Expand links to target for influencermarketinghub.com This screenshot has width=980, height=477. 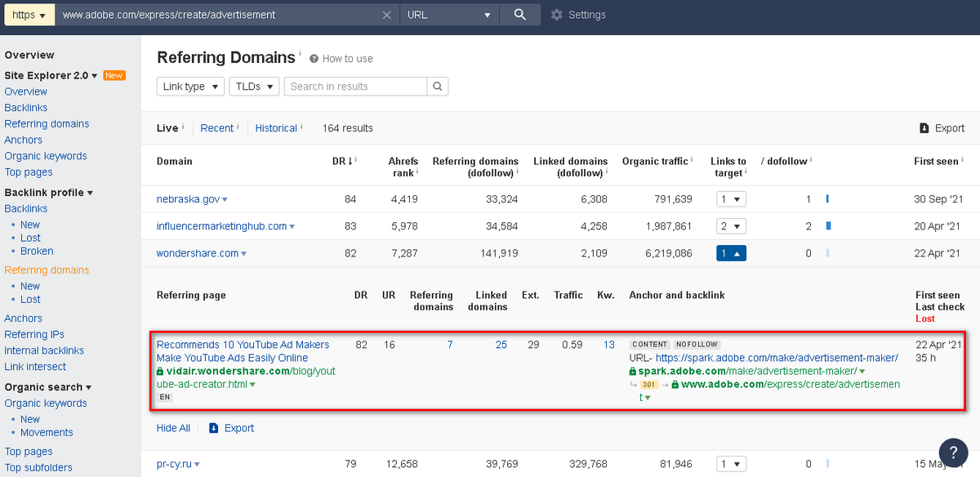pos(731,226)
